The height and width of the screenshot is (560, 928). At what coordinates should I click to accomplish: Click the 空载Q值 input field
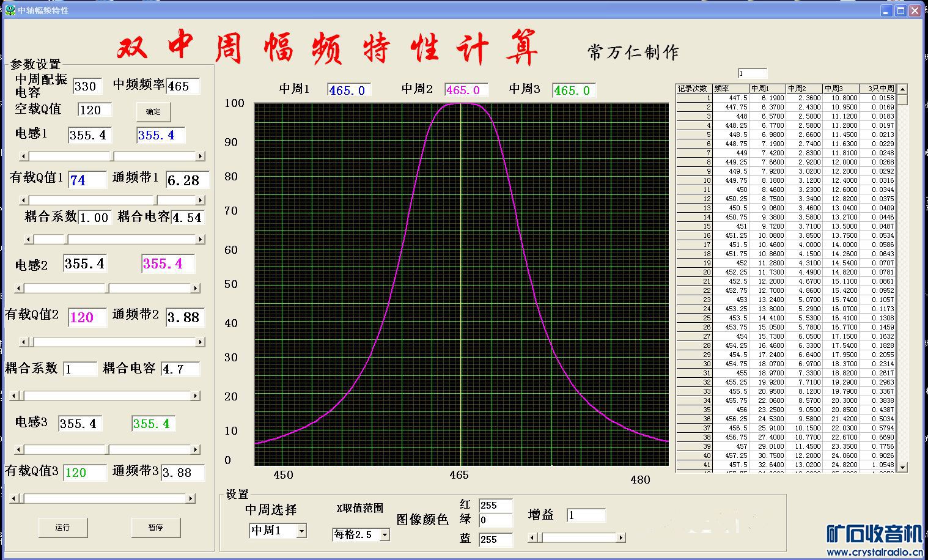[x=95, y=110]
